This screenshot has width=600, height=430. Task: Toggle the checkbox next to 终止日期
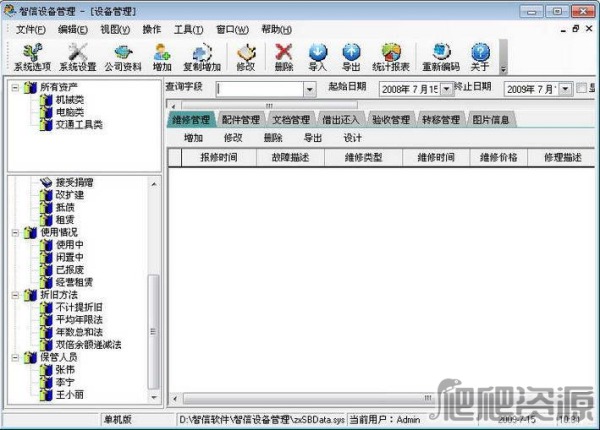[x=581, y=88]
